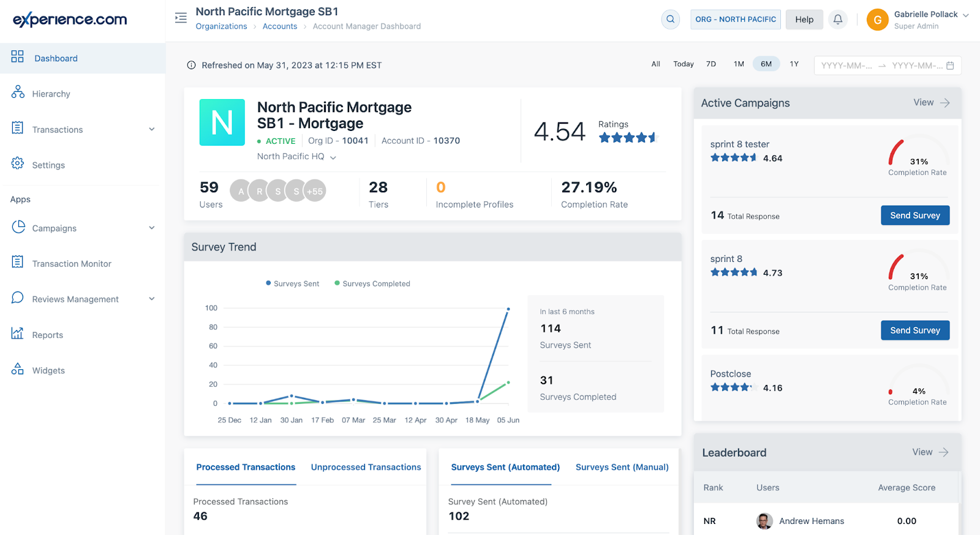Switch to Unprocessed Transactions tab
The image size is (980, 535).
(366, 467)
